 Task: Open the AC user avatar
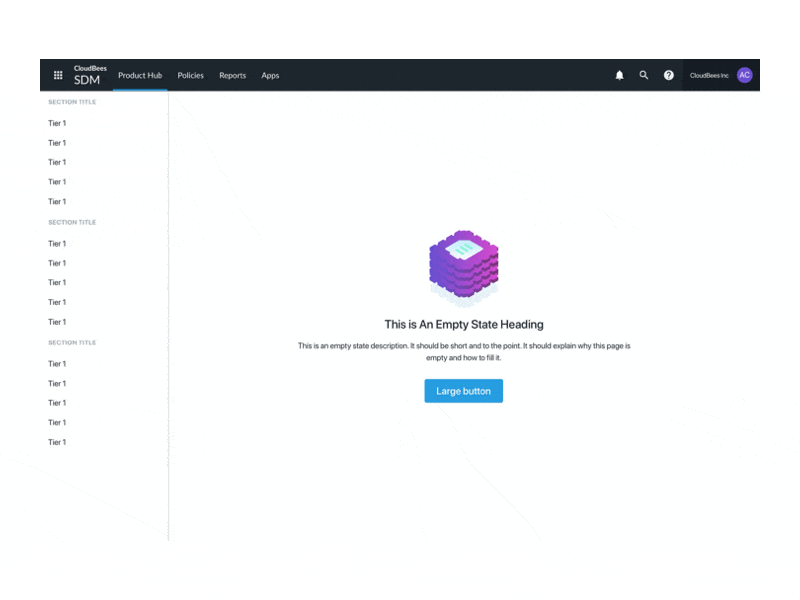744,75
